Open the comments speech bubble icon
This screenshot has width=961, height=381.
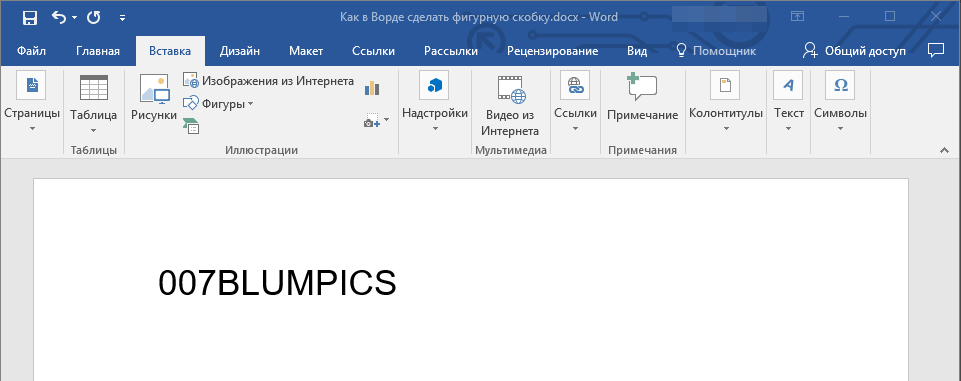(x=936, y=50)
